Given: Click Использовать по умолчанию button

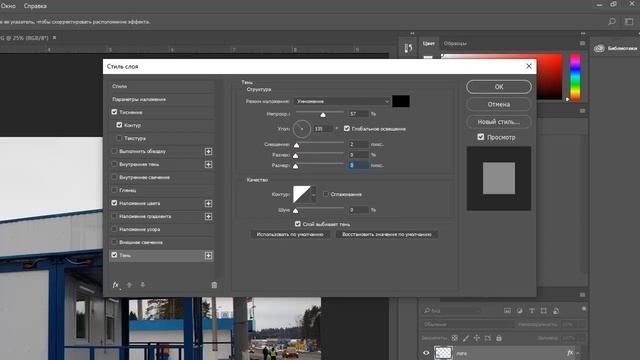Looking at the screenshot, I should coord(290,234).
